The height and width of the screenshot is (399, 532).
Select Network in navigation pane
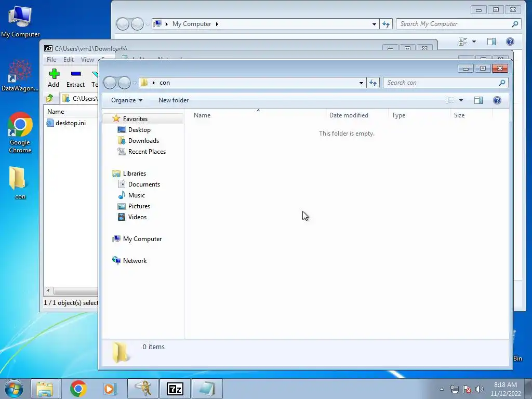(x=129, y=261)
